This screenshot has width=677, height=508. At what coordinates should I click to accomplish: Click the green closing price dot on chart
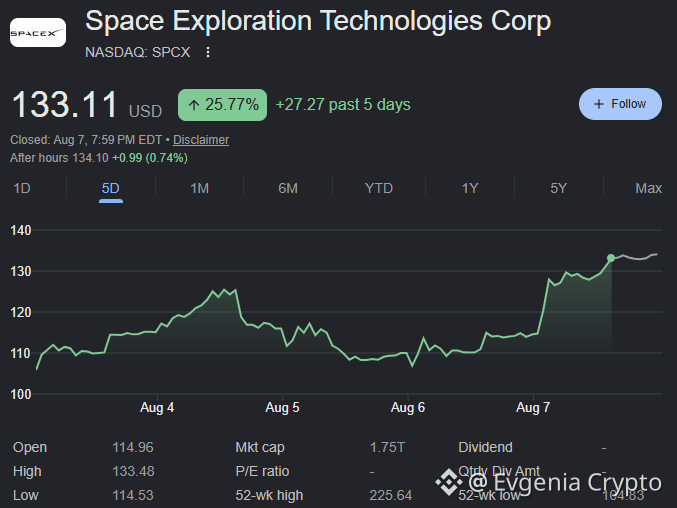[611, 258]
